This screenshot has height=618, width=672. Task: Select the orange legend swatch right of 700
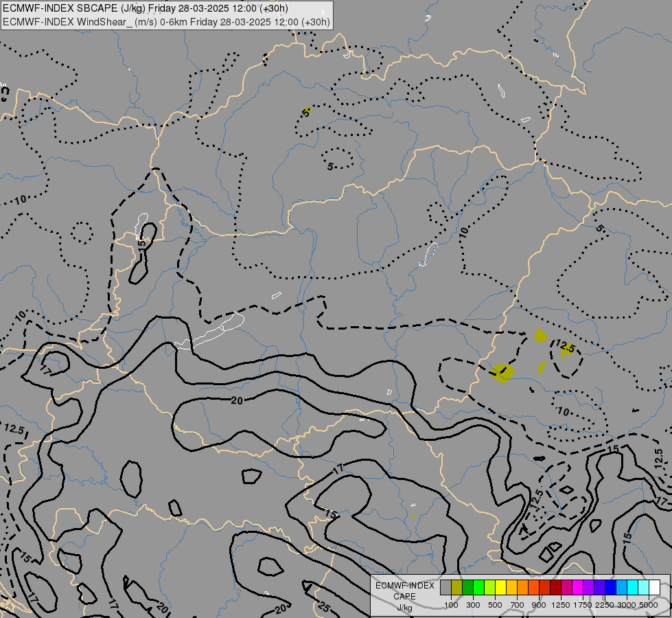pos(523,588)
